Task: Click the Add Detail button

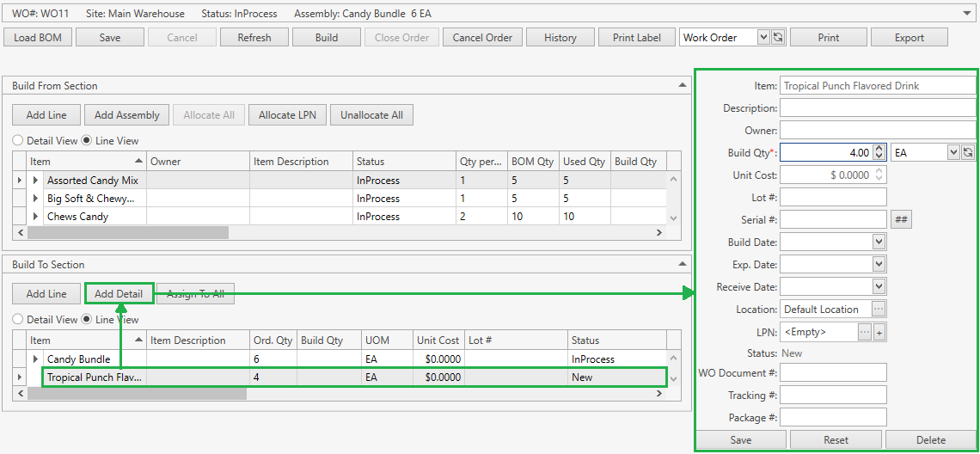Action: click(x=119, y=294)
